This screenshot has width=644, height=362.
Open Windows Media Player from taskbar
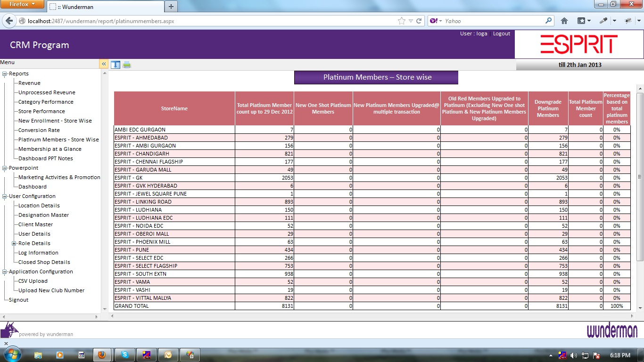coord(59,355)
